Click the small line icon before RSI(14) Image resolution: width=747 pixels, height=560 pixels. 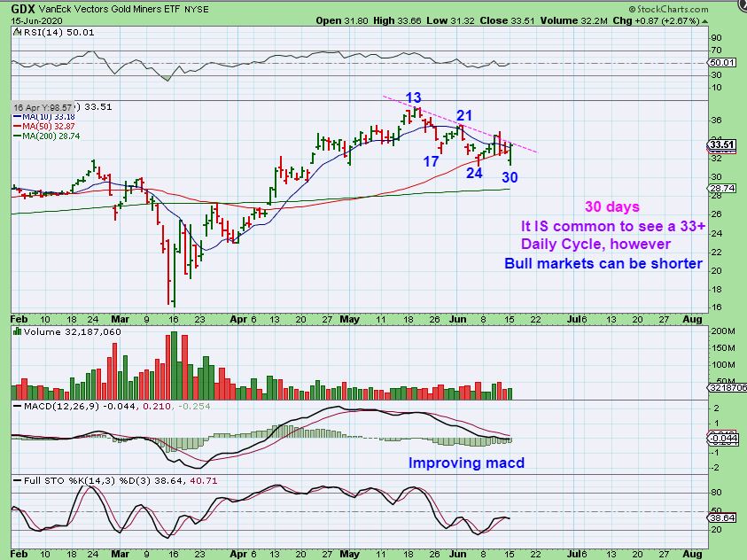[17, 33]
